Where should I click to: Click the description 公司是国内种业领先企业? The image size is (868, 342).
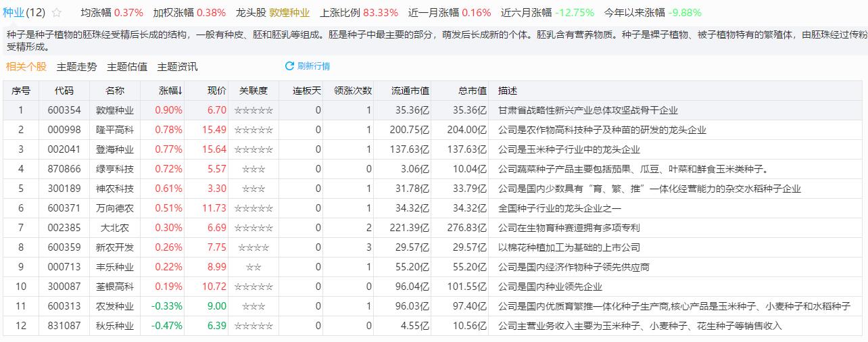(x=550, y=287)
